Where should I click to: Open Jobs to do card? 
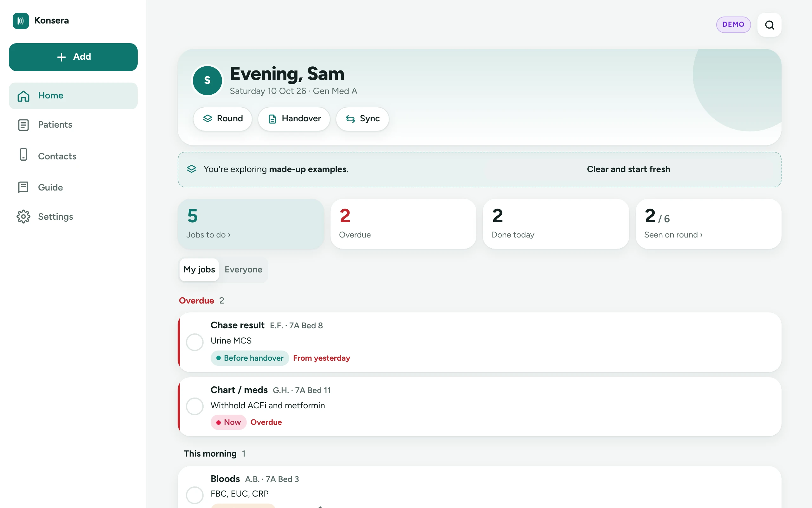251,224
